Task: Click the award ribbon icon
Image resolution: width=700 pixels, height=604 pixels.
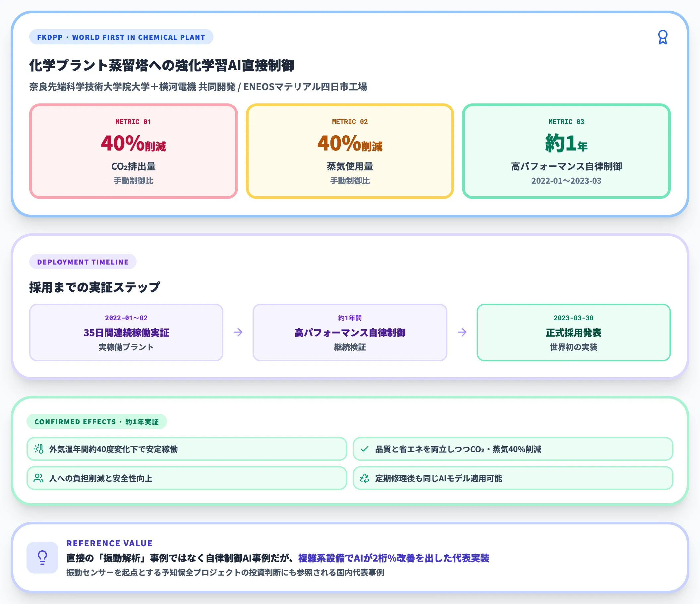Action: coord(663,37)
